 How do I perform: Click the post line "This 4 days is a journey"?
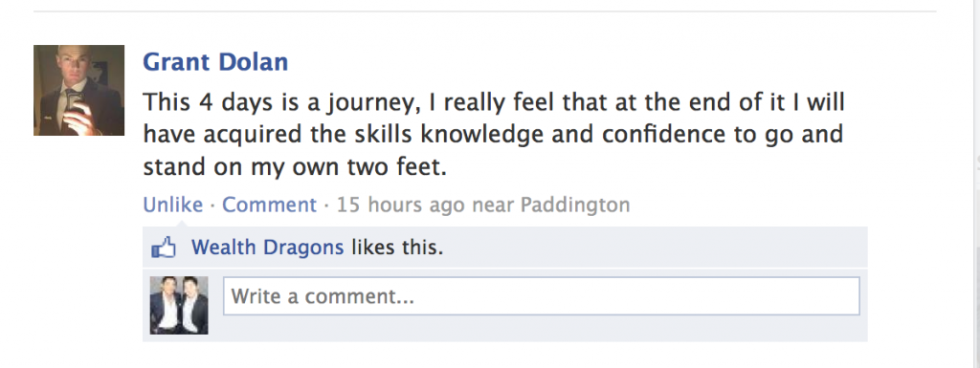point(278,103)
